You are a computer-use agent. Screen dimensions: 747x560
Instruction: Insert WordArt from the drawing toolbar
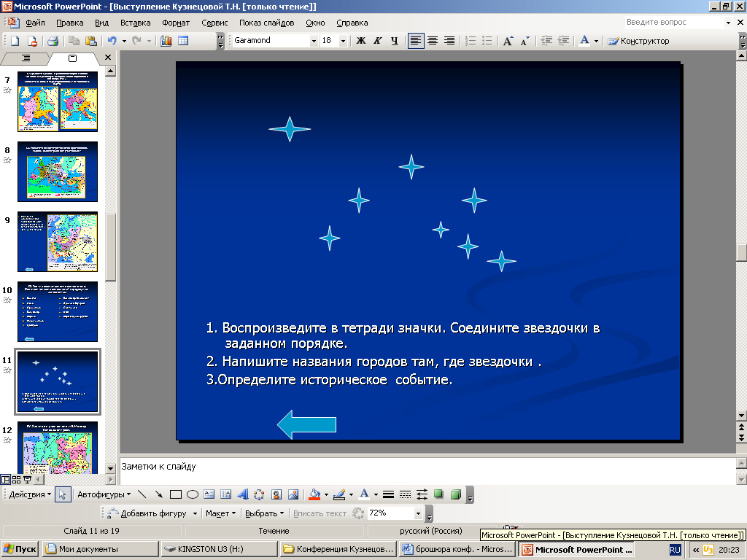[x=243, y=494]
